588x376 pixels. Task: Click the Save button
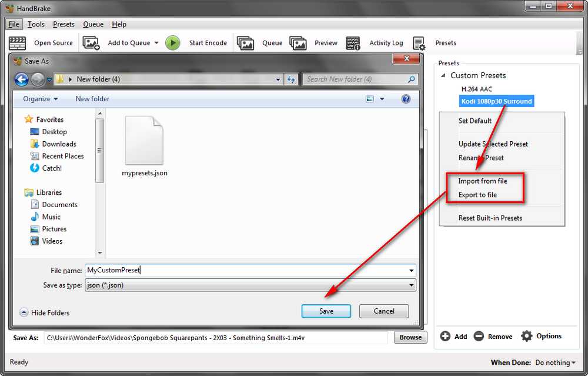tap(326, 311)
